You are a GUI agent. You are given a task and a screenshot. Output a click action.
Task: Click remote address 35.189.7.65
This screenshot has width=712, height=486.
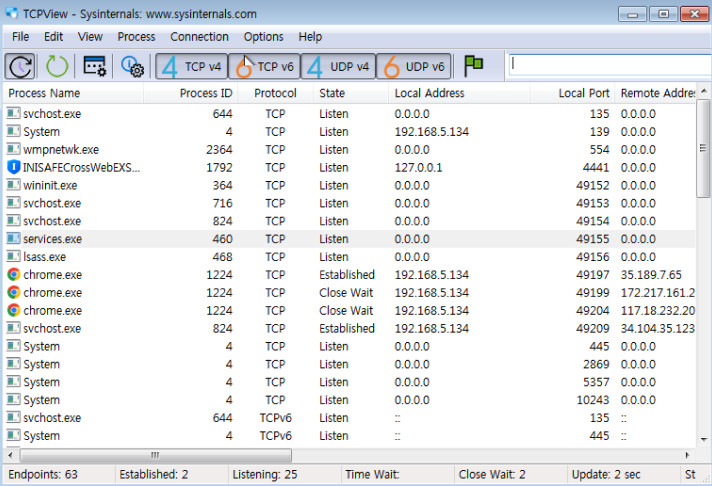point(651,275)
